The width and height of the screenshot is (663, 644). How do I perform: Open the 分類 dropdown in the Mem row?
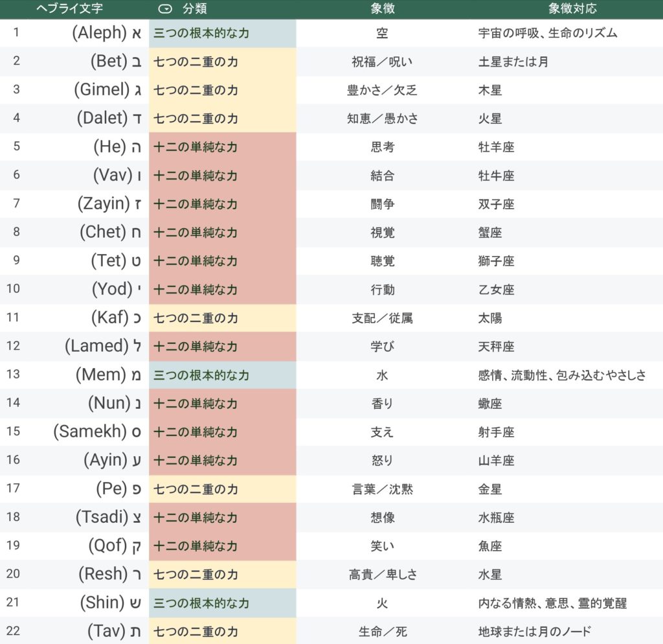[222, 375]
